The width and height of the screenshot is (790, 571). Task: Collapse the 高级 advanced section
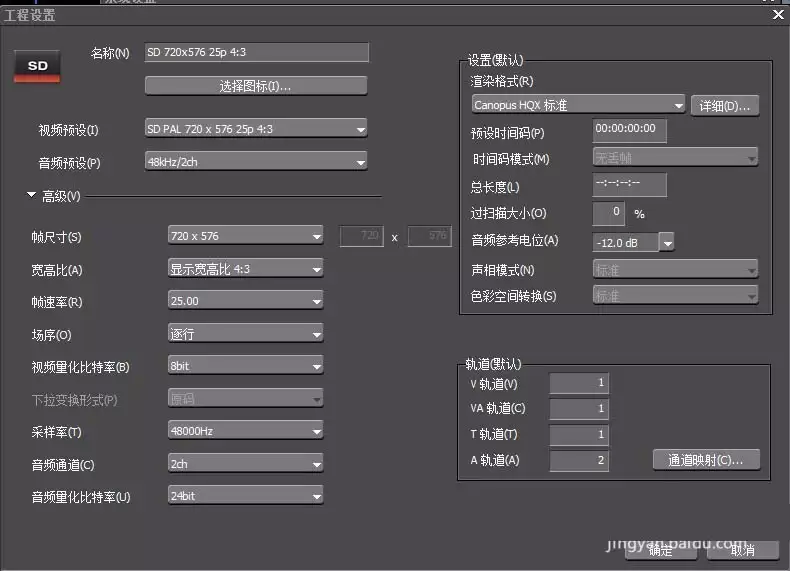click(31, 195)
